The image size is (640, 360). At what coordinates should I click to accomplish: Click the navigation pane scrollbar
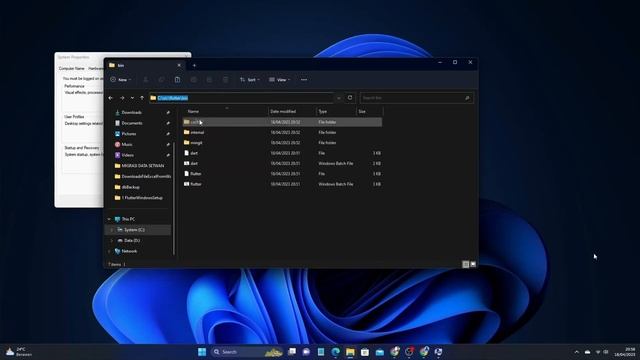click(x=174, y=198)
